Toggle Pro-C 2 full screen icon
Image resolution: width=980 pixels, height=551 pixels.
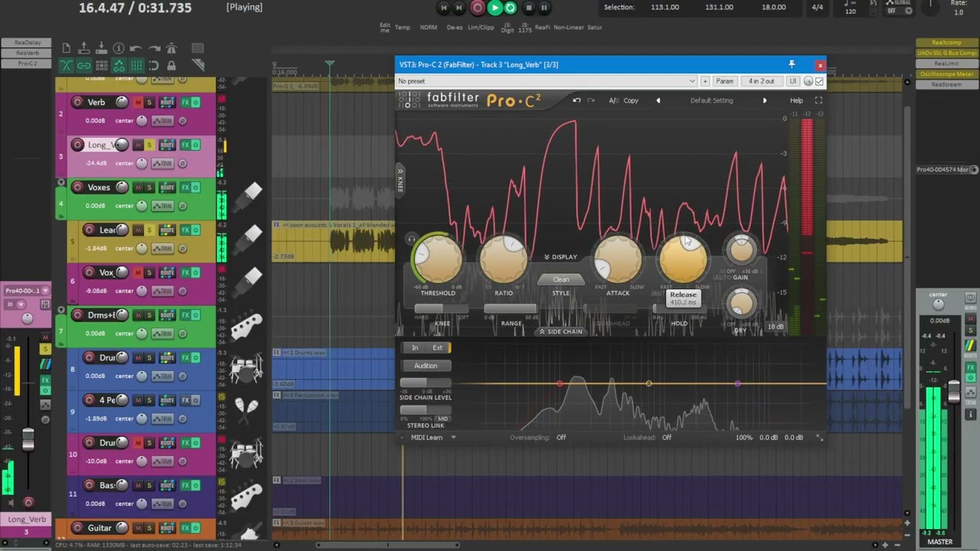pos(818,100)
